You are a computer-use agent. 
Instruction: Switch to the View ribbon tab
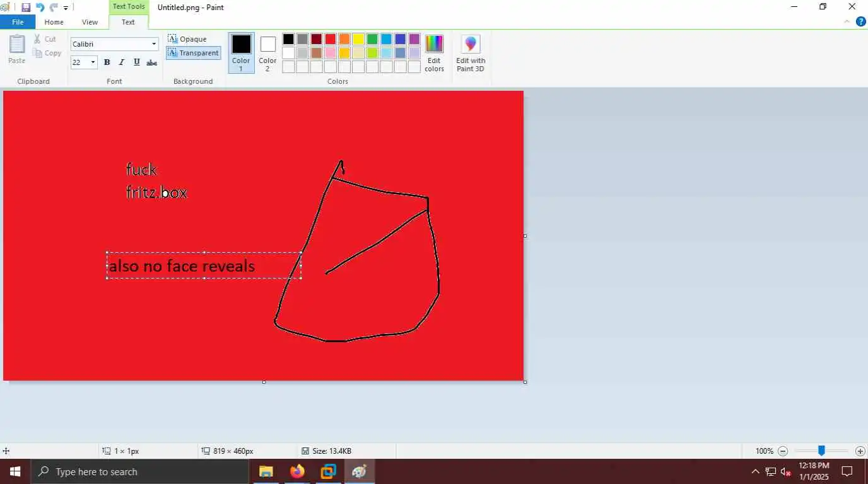[x=90, y=22]
